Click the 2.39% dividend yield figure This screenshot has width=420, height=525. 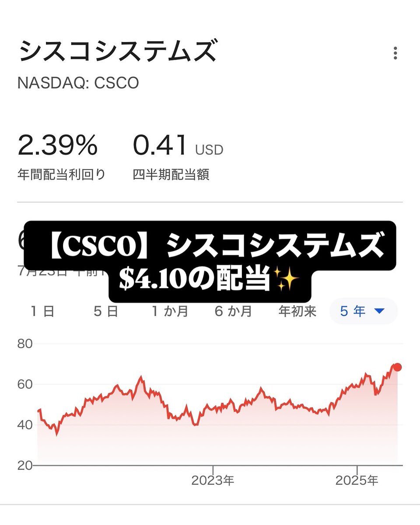(58, 145)
